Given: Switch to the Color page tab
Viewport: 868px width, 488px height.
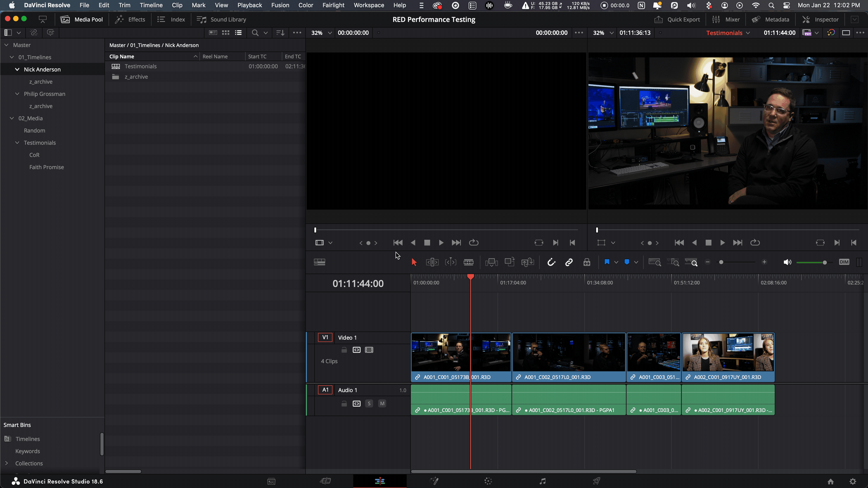Looking at the screenshot, I should tap(488, 481).
